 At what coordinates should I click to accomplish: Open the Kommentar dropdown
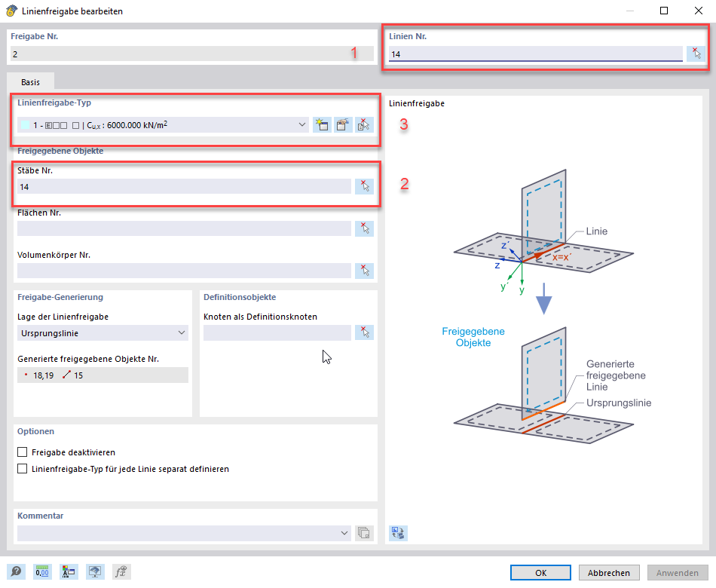coord(344,532)
